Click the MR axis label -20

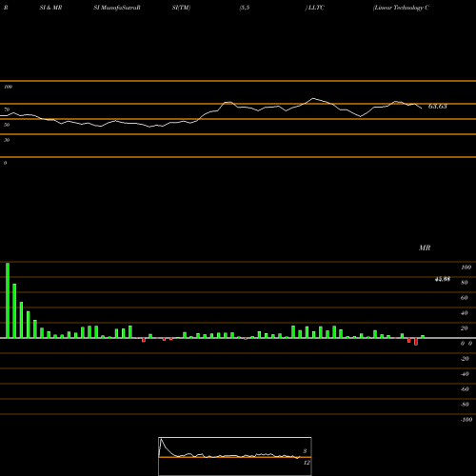(x=465, y=359)
